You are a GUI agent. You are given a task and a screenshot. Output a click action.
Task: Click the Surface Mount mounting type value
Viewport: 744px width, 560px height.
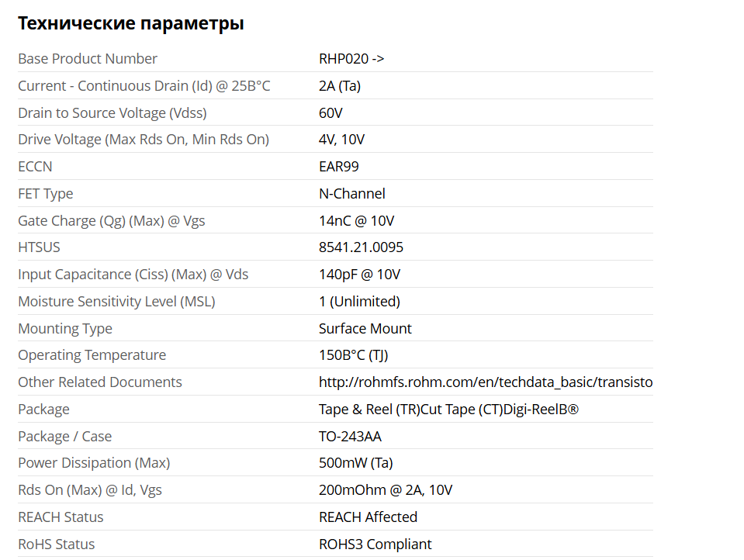(x=365, y=329)
